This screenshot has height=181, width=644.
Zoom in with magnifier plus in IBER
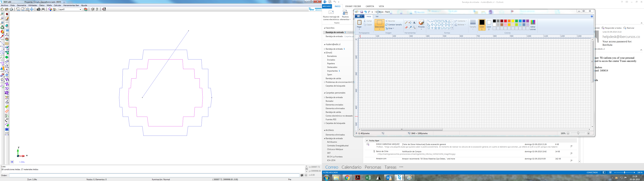tap(2, 14)
